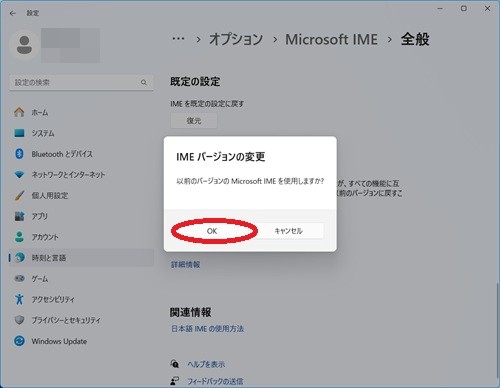Viewport: 500px width, 388px height.
Task: Click the Windows Update sync icon
Action: (19, 341)
